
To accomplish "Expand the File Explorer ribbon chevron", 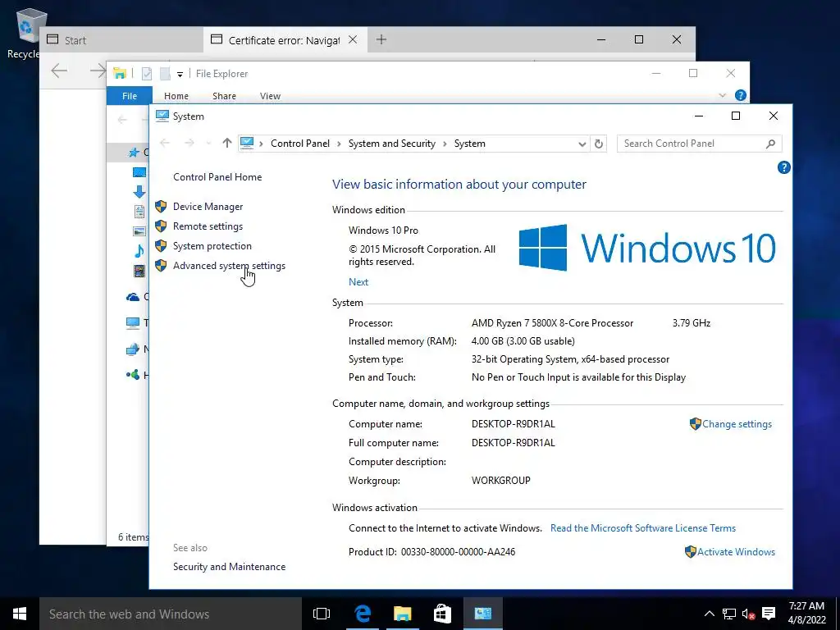I will pyautogui.click(x=722, y=95).
